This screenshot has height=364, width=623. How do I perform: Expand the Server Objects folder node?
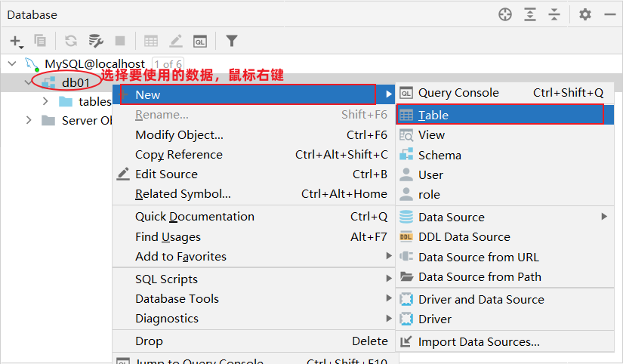pos(29,121)
